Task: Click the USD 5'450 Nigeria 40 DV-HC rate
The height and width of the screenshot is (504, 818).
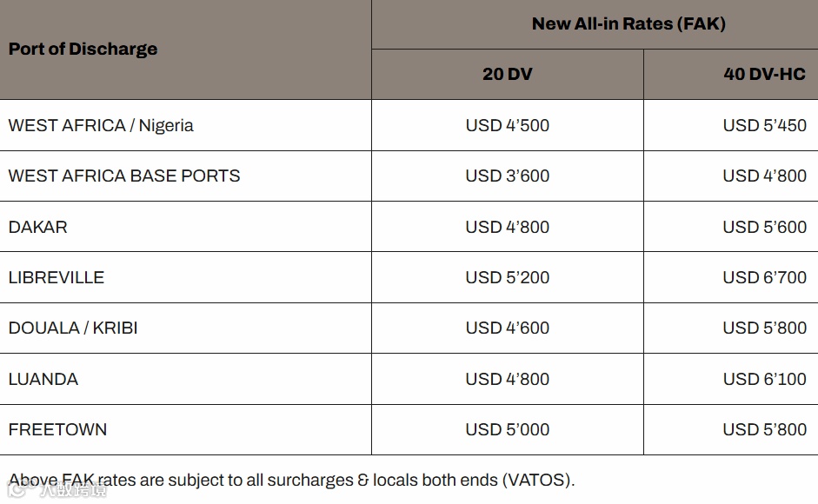Action: [x=764, y=125]
